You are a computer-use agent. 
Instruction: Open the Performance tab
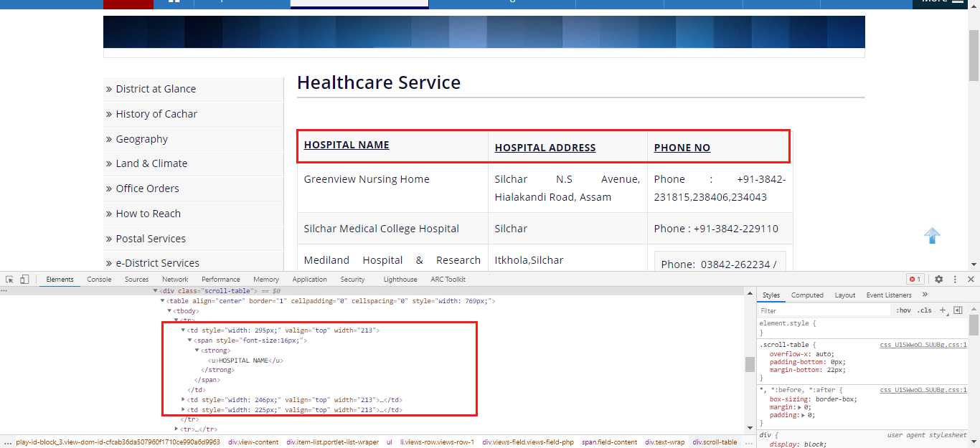(x=221, y=280)
